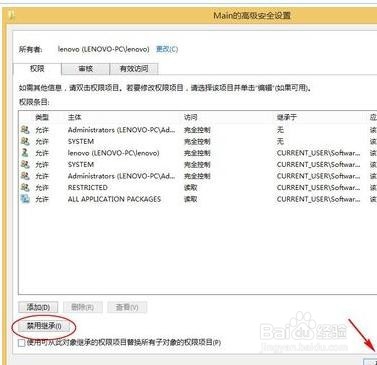Select the lenovo (LENOVO-PC\lenovo) permission entry
This screenshot has height=365, width=377.
pos(197,153)
